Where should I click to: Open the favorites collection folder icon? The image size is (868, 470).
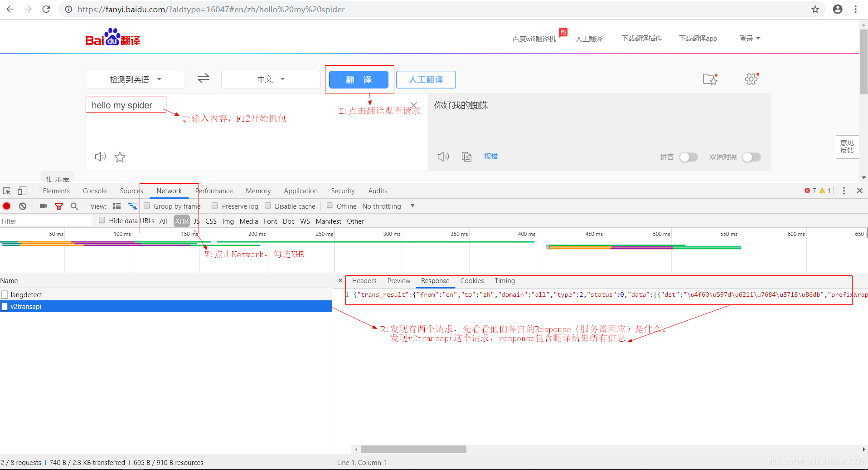click(x=710, y=79)
